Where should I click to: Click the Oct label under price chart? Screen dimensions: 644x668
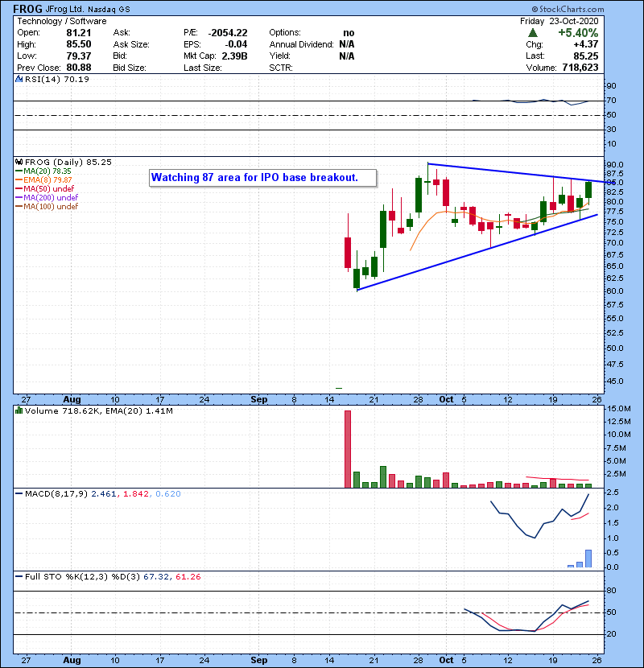[x=446, y=400]
